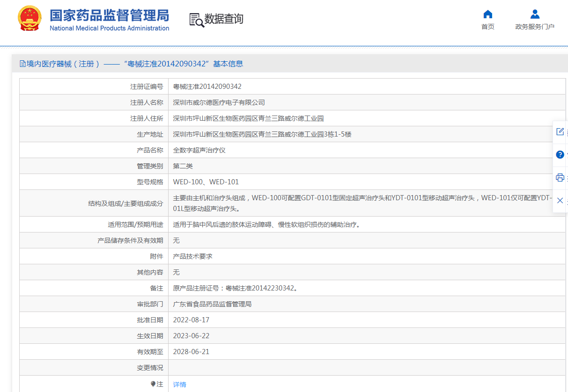The height and width of the screenshot is (392, 568).
Task: Click the document icon before 境内医疗器械
Action: [x=22, y=64]
